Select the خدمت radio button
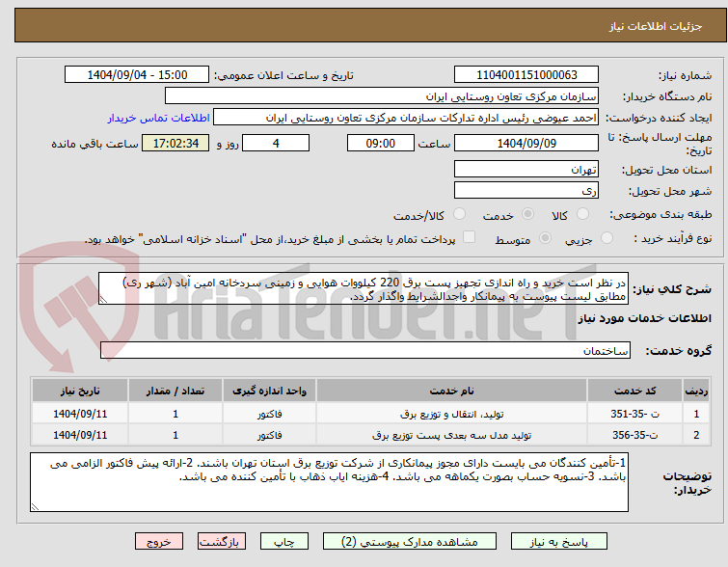This screenshot has width=728, height=567. point(527,214)
